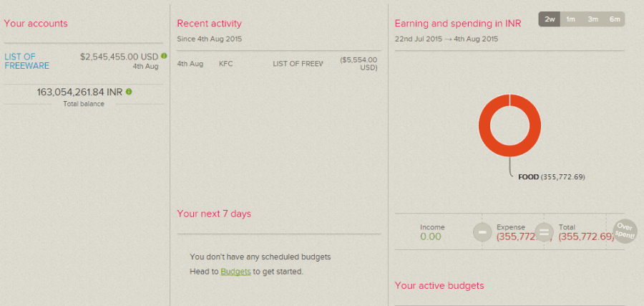Open the LIST OF FREEWARE account

click(x=26, y=62)
